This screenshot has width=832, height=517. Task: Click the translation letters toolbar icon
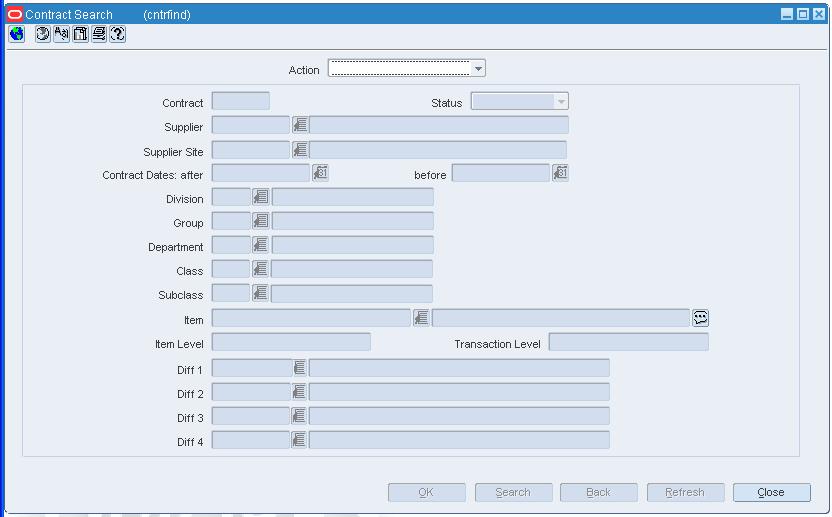tap(62, 34)
